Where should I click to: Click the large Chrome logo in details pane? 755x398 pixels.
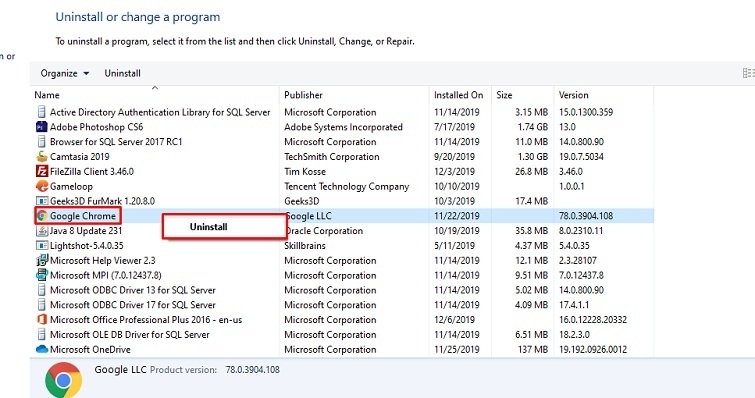pyautogui.click(x=64, y=380)
